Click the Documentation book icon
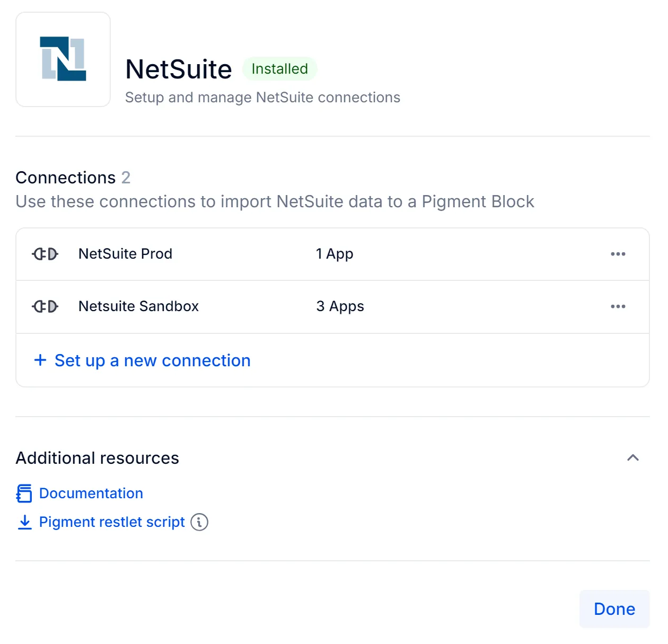Screen dimensions: 668x644 tap(24, 493)
